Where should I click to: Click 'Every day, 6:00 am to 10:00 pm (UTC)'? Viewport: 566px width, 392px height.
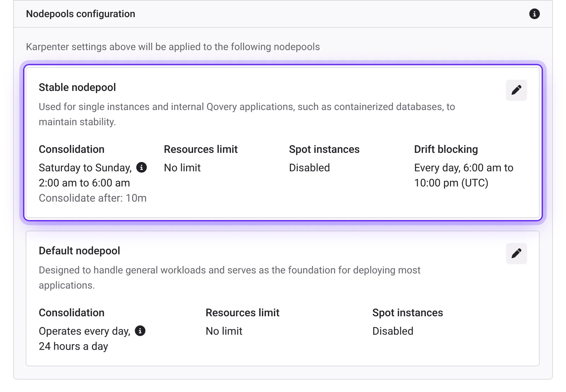[x=463, y=175]
